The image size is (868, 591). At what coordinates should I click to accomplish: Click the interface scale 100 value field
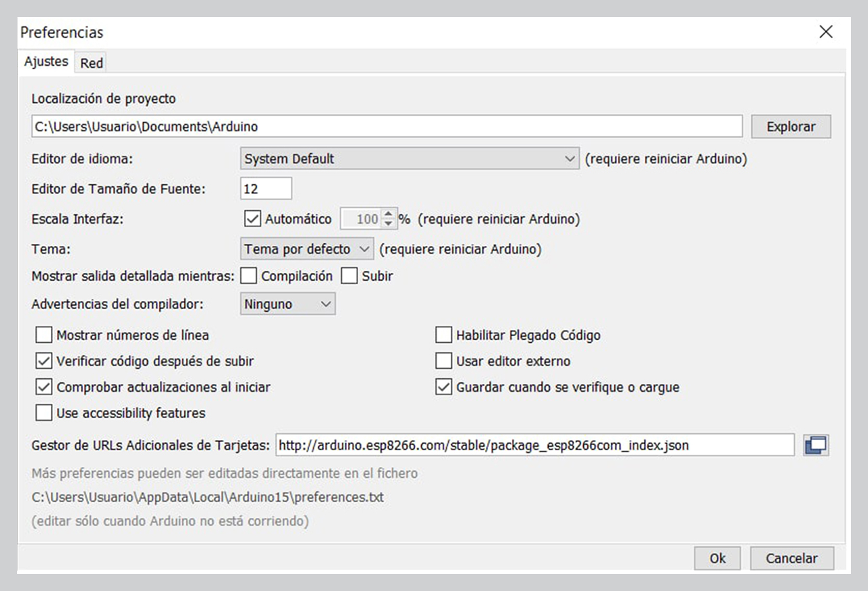pos(361,219)
